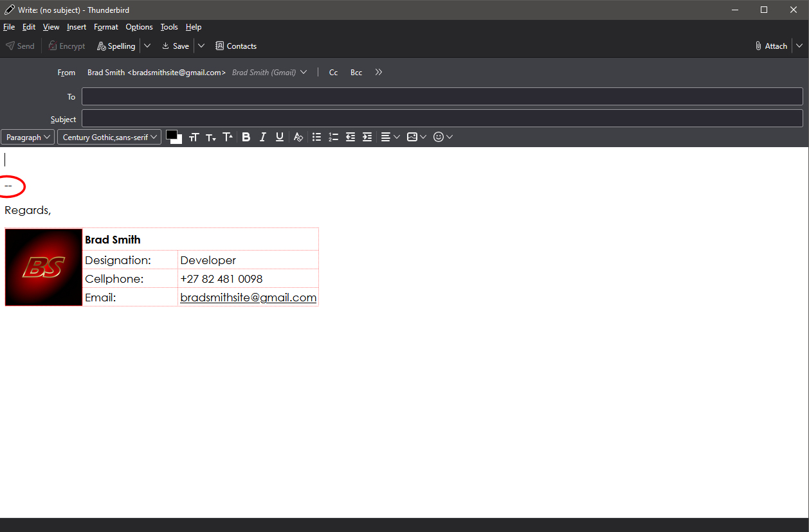Toggle underline text formatting
This screenshot has height=532, width=809.
pyautogui.click(x=280, y=137)
